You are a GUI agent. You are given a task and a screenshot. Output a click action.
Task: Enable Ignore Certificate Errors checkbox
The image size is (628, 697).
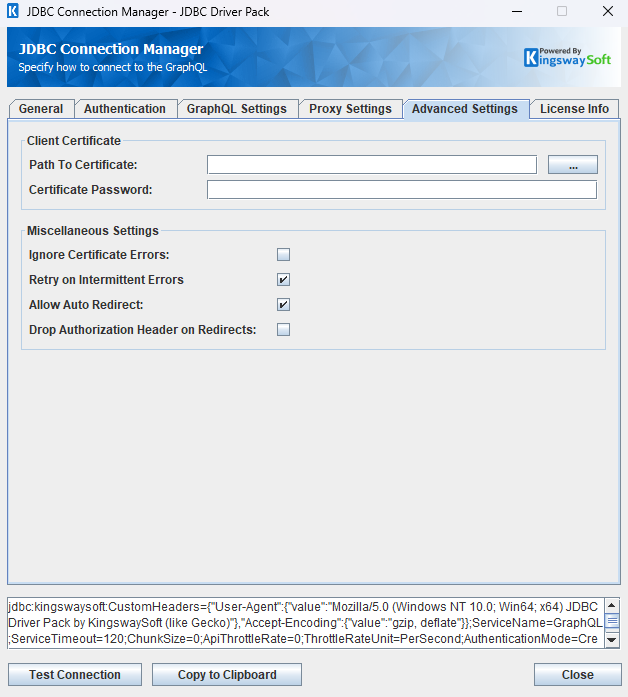click(x=284, y=255)
